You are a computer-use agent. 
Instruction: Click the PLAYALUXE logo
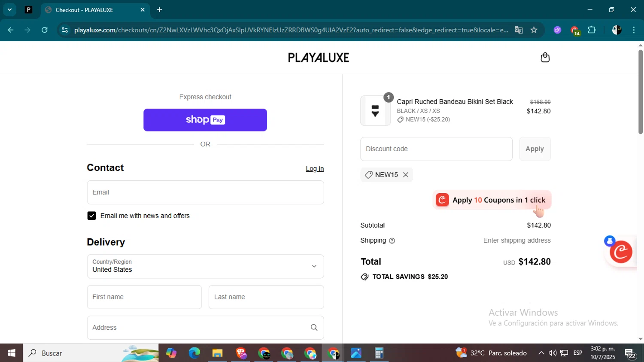pyautogui.click(x=319, y=58)
